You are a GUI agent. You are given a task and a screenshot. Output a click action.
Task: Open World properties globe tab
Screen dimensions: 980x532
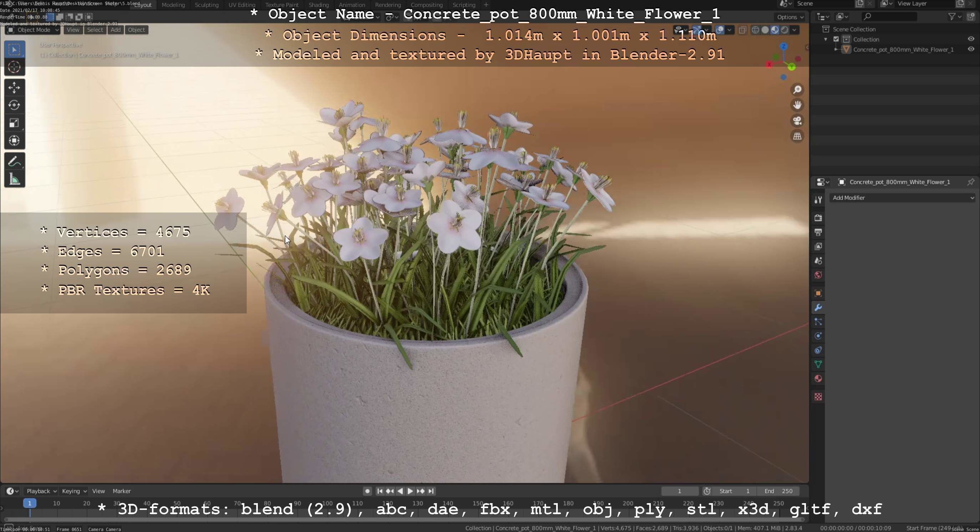point(818,275)
